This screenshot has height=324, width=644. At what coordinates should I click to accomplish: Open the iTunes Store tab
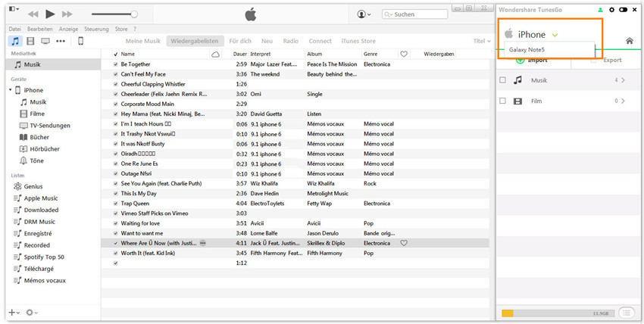tap(358, 41)
